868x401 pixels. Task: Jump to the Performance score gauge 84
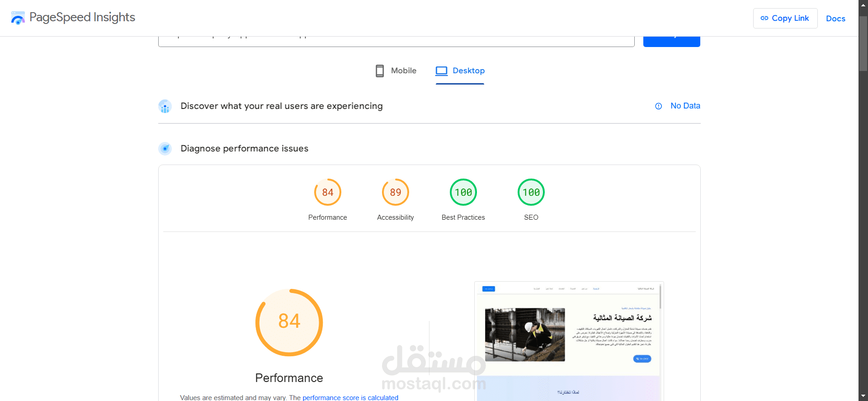(x=328, y=192)
